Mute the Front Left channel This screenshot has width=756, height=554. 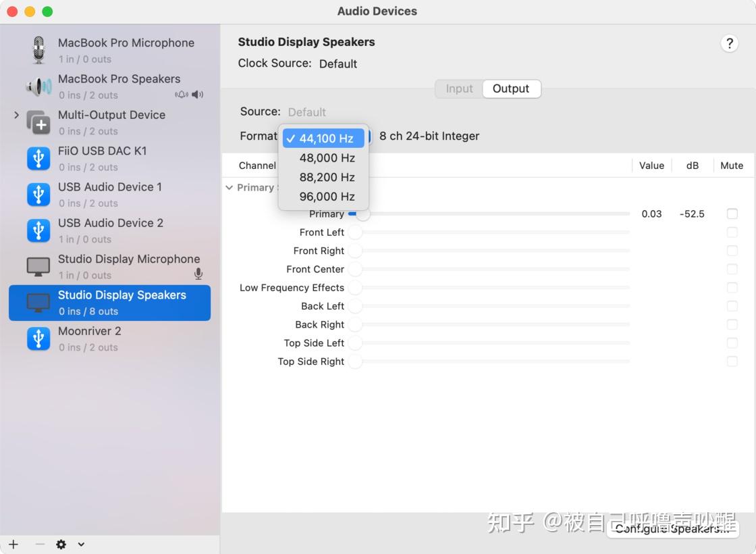(732, 232)
